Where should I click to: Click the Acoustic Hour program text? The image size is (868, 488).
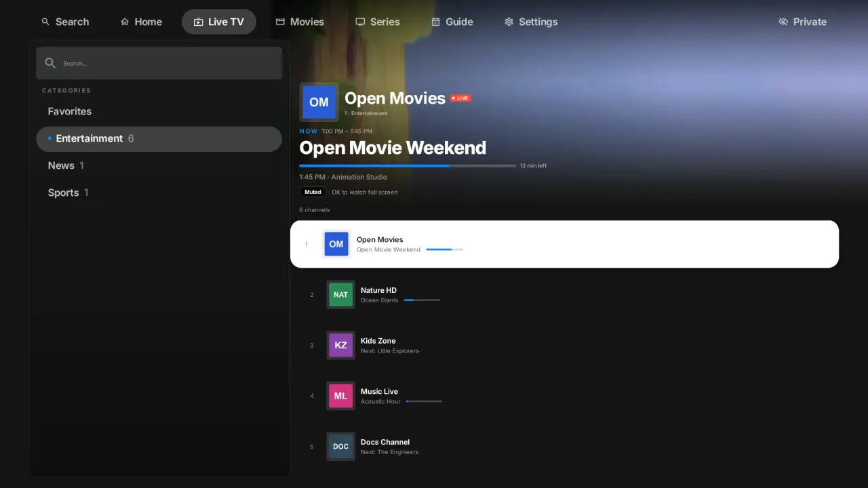click(380, 401)
